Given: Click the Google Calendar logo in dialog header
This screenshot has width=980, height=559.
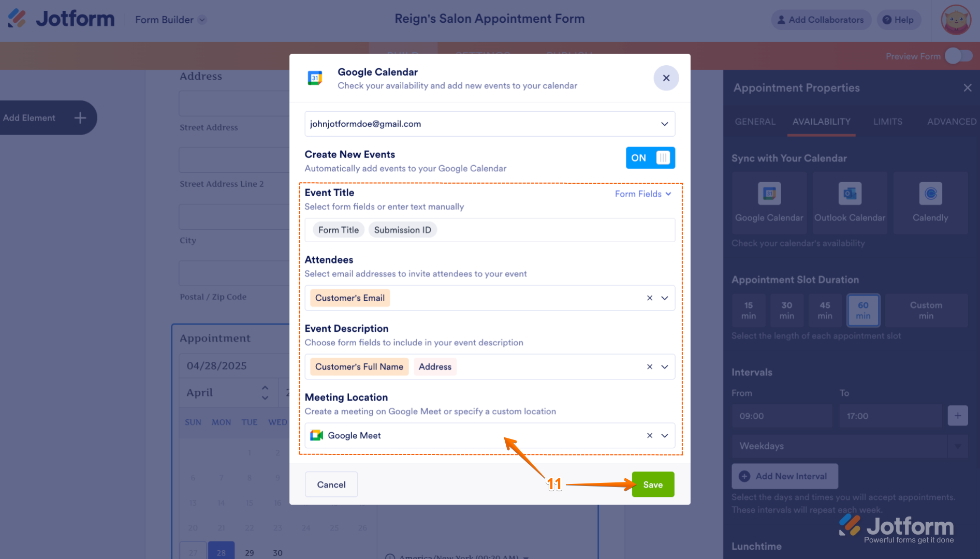Looking at the screenshot, I should [x=315, y=78].
